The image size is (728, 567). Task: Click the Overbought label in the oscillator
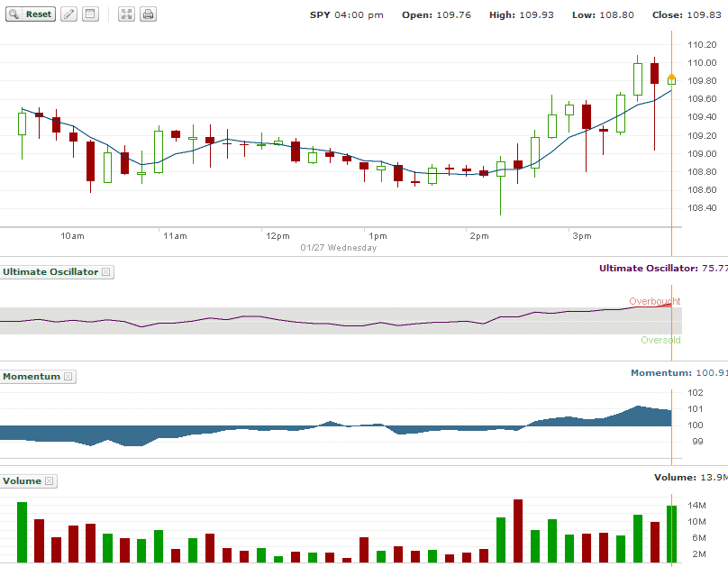click(x=655, y=301)
